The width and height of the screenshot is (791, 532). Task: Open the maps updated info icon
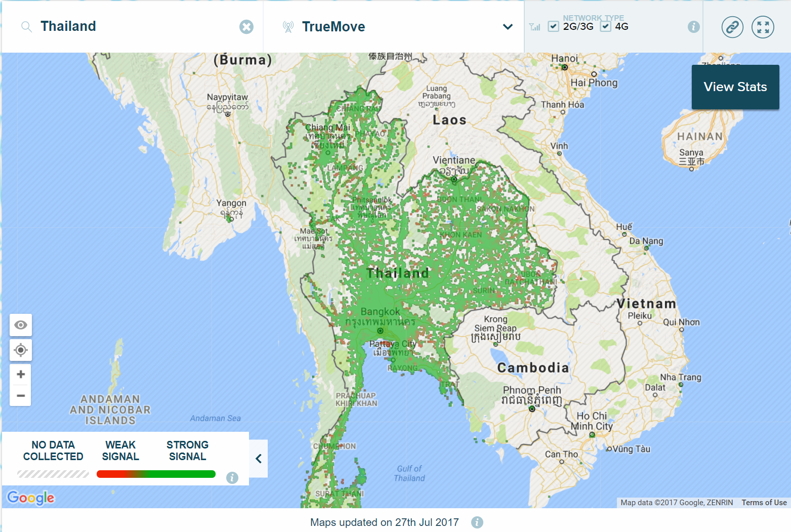coord(477,522)
